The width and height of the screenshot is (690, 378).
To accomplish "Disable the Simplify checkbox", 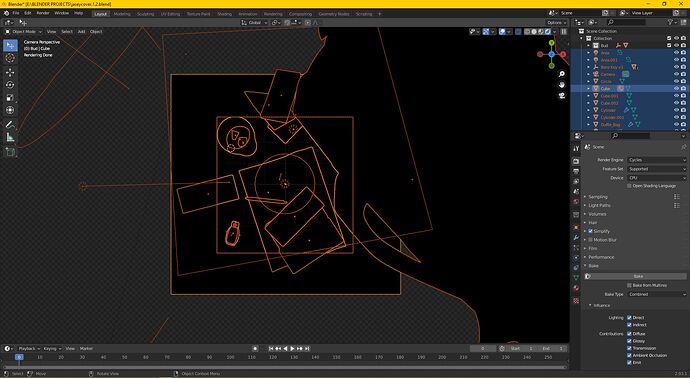I will tap(591, 231).
